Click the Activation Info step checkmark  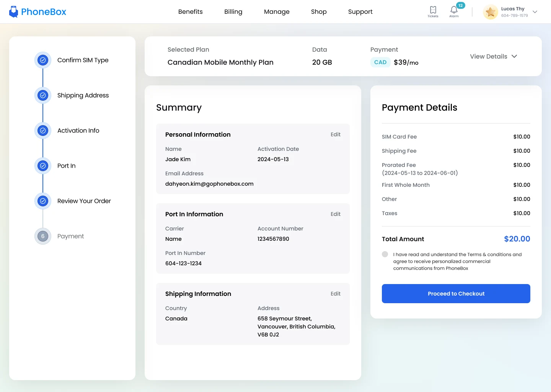(43, 131)
